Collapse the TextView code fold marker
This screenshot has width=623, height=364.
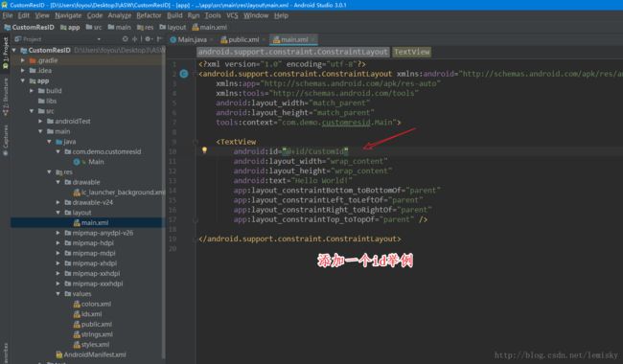tap(196, 142)
